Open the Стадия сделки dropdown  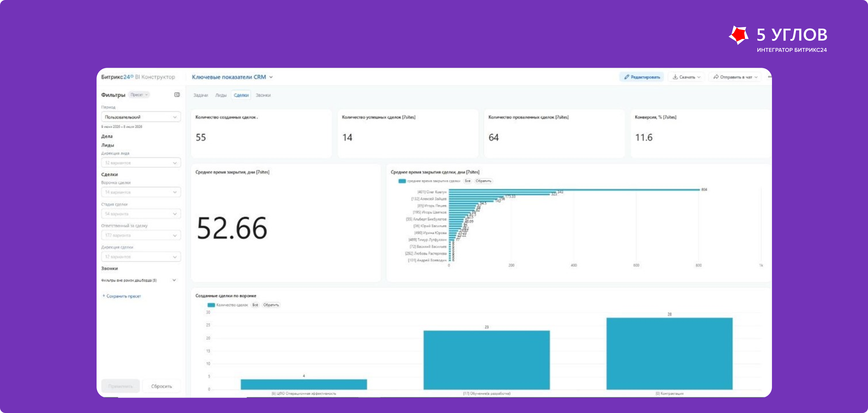(141, 214)
